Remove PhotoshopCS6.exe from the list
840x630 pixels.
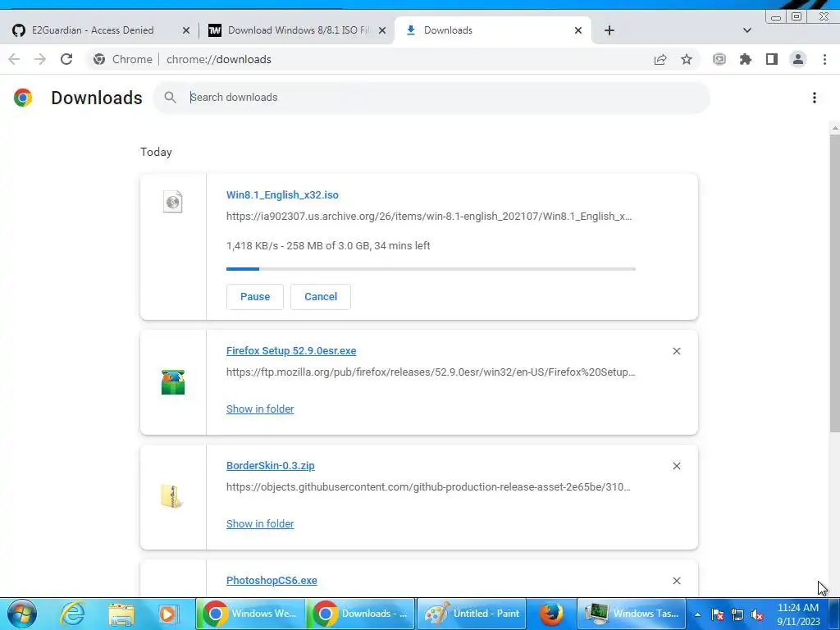(677, 581)
